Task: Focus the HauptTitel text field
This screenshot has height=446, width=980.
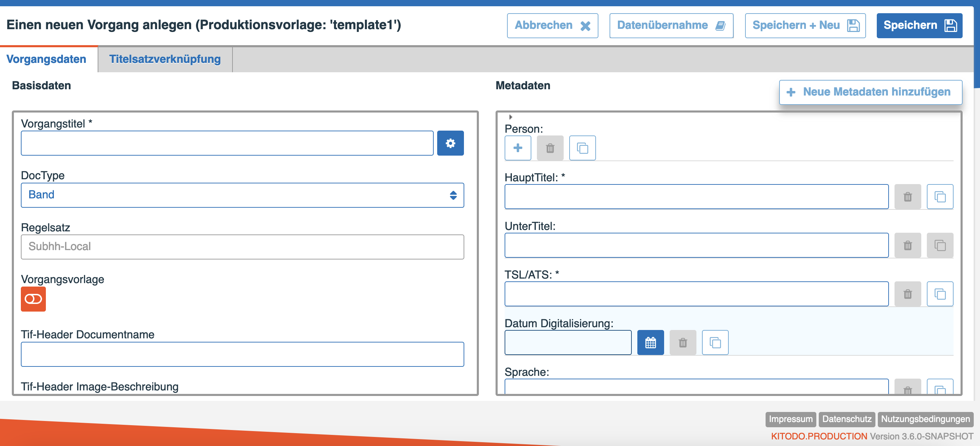Action: [x=696, y=197]
